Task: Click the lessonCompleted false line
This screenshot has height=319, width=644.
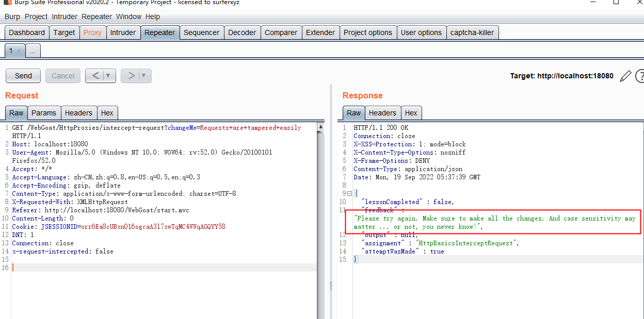Action: [x=408, y=202]
